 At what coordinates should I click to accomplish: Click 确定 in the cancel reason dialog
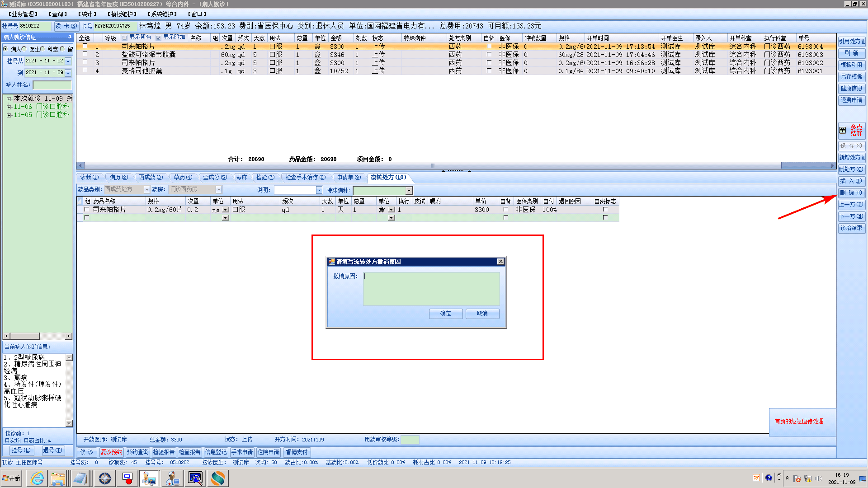tap(445, 314)
